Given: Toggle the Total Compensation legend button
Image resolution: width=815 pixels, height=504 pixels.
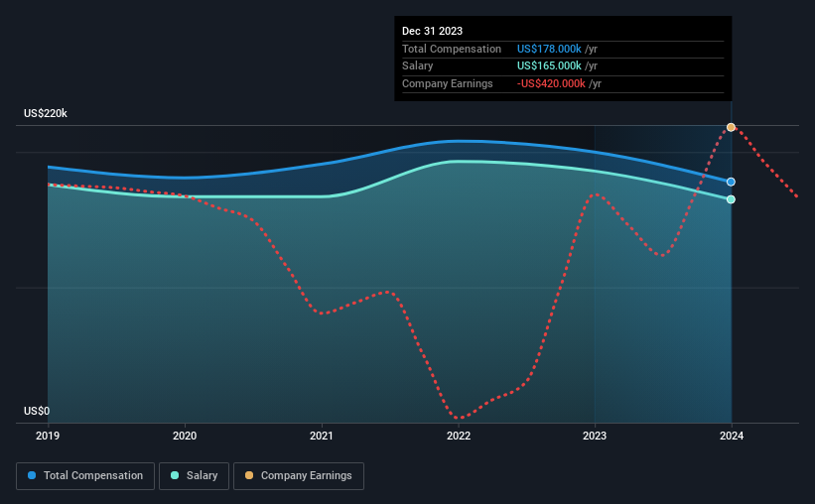Looking at the screenshot, I should pyautogui.click(x=85, y=476).
